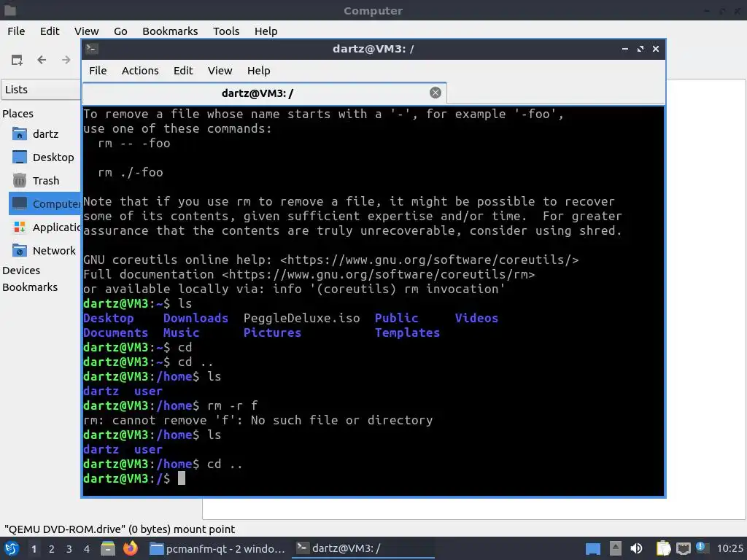Click the Bookmarks section header in sidebar

(x=29, y=287)
